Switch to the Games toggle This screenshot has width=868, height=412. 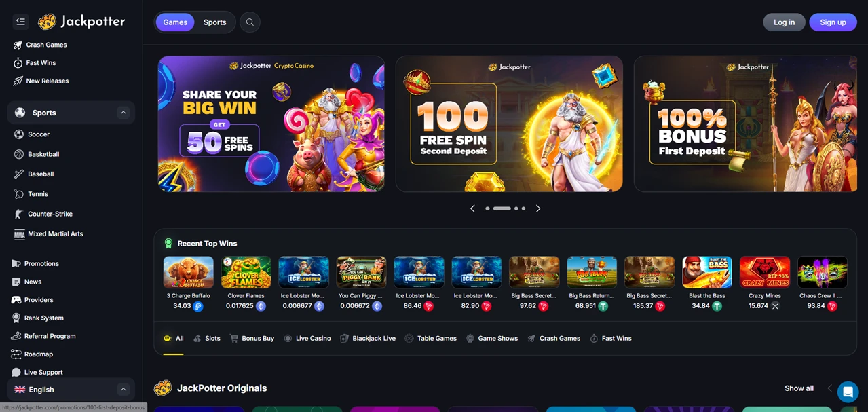pyautogui.click(x=175, y=22)
